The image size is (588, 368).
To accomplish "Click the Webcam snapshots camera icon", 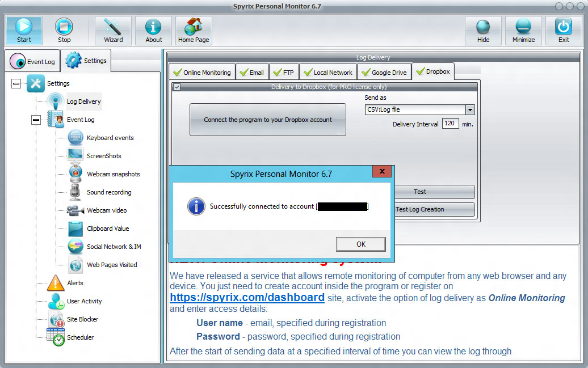I will [x=75, y=174].
